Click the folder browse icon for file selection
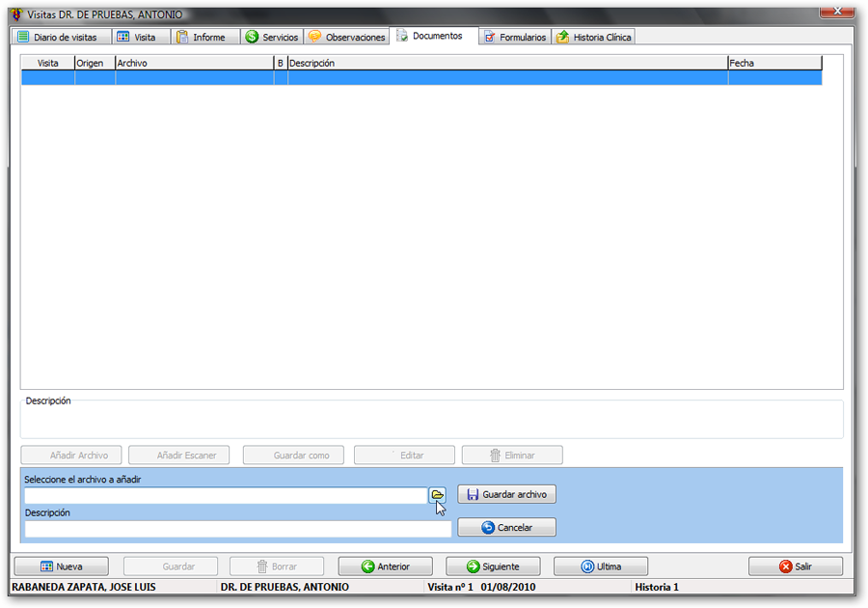868x608 pixels. coord(437,495)
